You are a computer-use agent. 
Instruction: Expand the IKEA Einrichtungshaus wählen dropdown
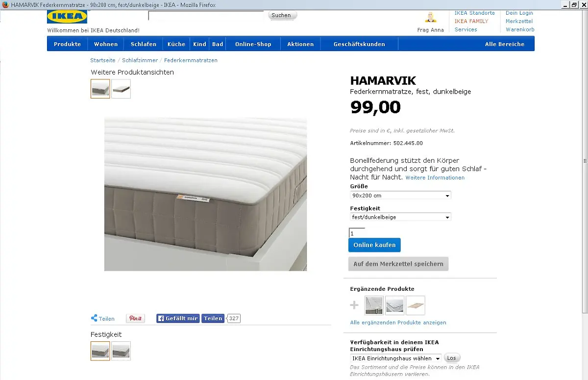[396, 358]
